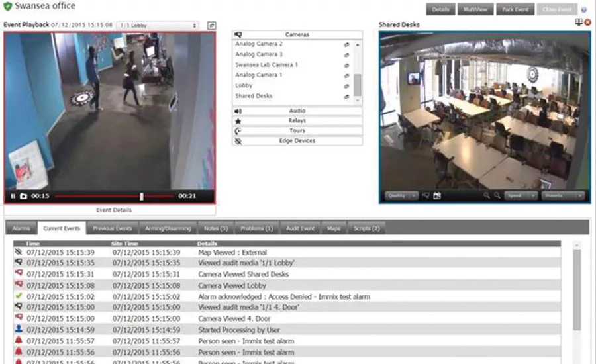Pop out the Event Playback video window
Viewport: 596px width, 364px height.
[x=212, y=25]
